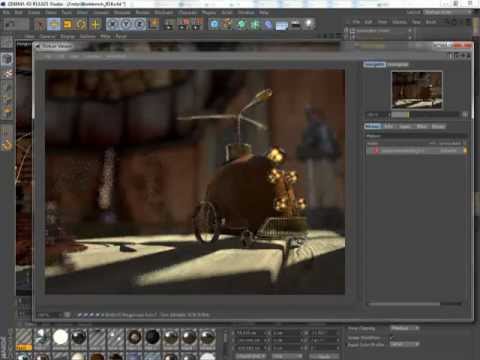
Task: Toggle the X axis lock
Action: [x=113, y=24]
